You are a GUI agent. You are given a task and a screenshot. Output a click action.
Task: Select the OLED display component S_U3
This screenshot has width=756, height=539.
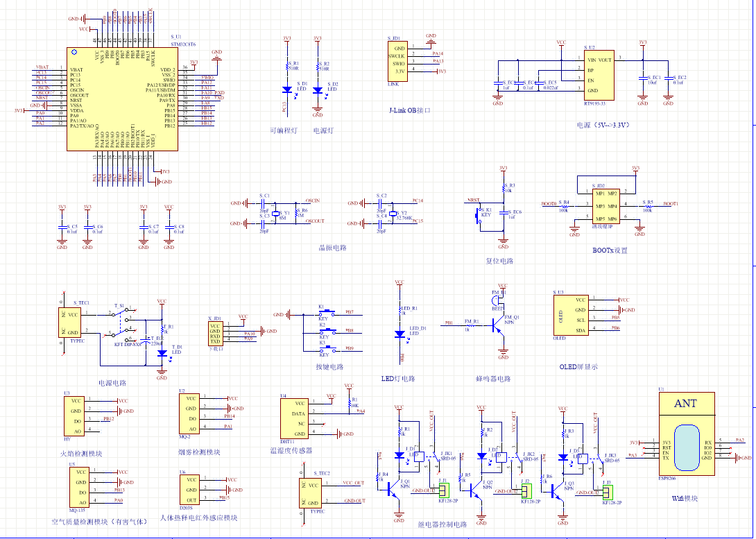coord(571,315)
